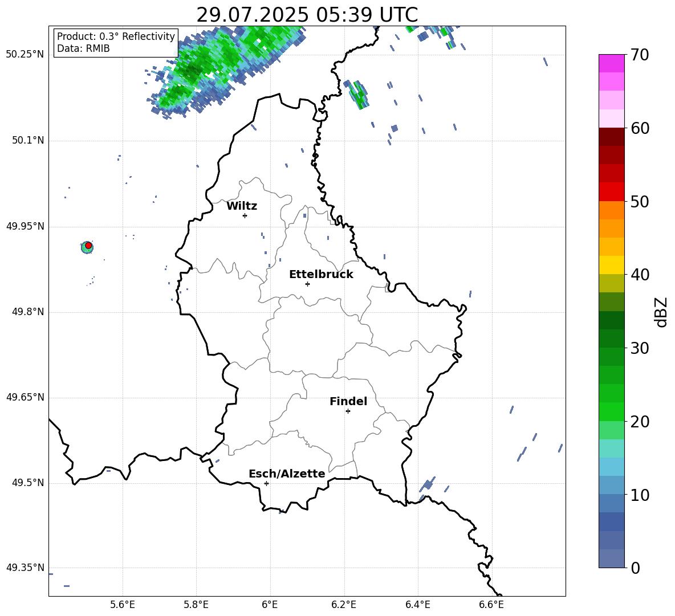Screen dimensions: 675x616
Task: Click the red dot radar echo in the west
Action: click(x=88, y=246)
